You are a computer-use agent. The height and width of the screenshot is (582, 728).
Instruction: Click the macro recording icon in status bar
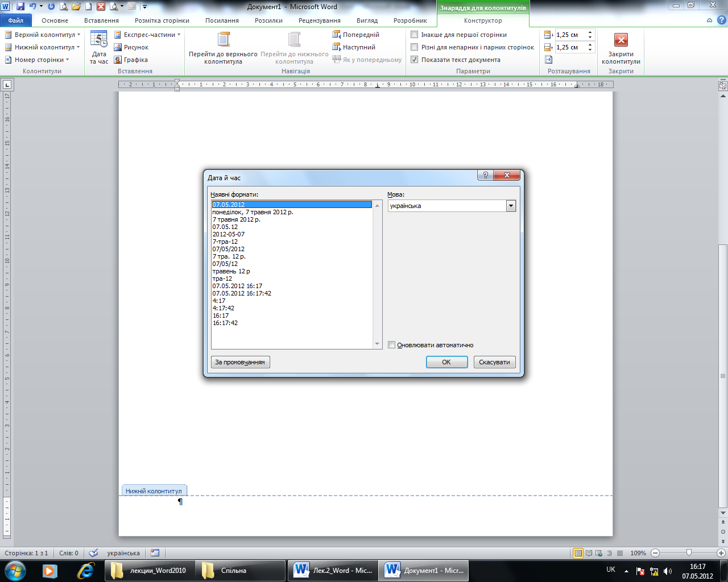point(155,553)
